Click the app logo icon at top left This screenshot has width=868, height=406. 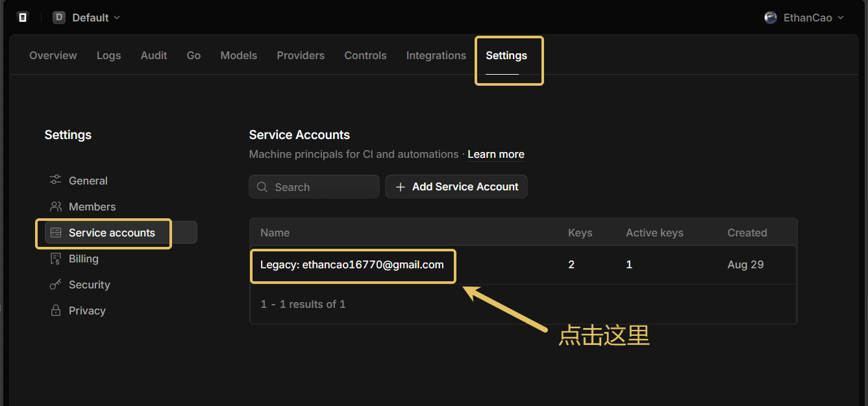coord(23,18)
